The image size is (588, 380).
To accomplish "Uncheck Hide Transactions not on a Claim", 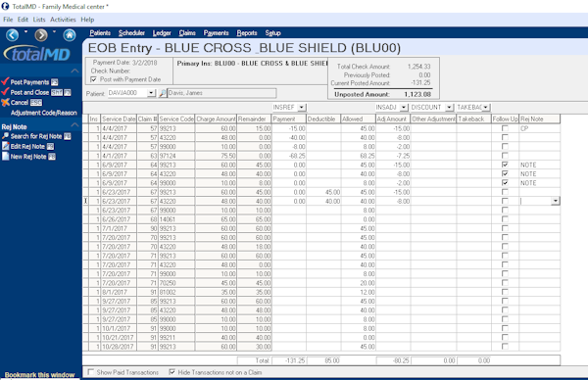I will pos(171,372).
